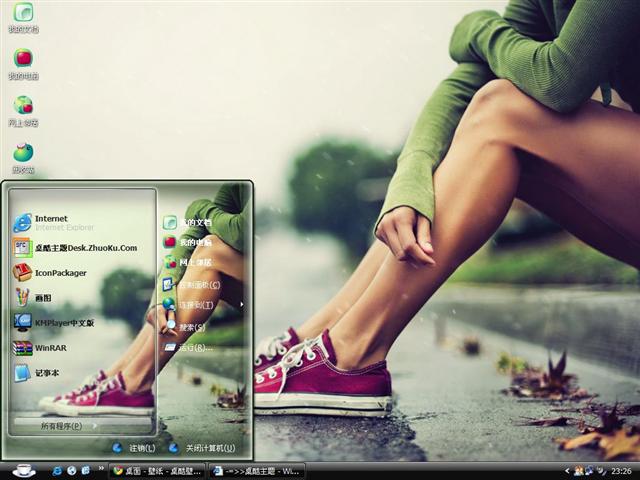Launch Internet Explorer from the quick launch bar
Viewport: 640px width, 480px height.
click(x=57, y=471)
